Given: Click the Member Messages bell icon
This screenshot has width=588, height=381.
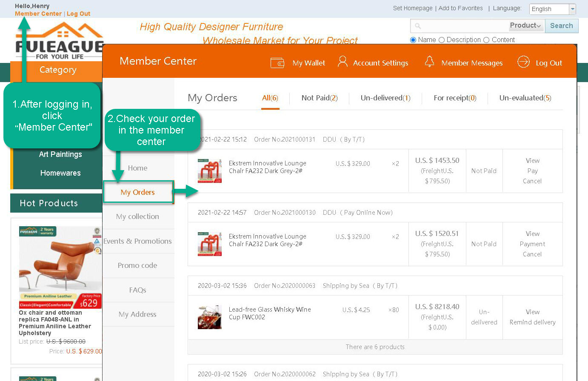Looking at the screenshot, I should [x=429, y=62].
